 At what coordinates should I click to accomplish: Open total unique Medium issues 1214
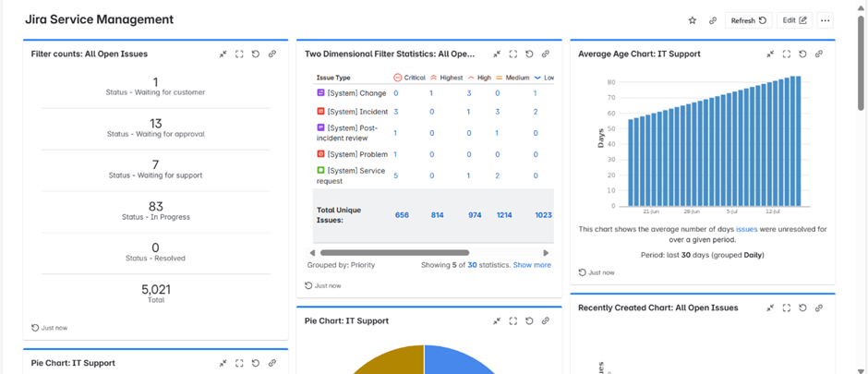[x=505, y=214]
